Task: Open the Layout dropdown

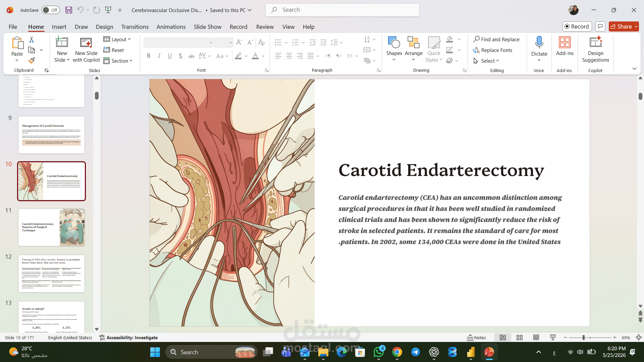Action: click(x=117, y=39)
